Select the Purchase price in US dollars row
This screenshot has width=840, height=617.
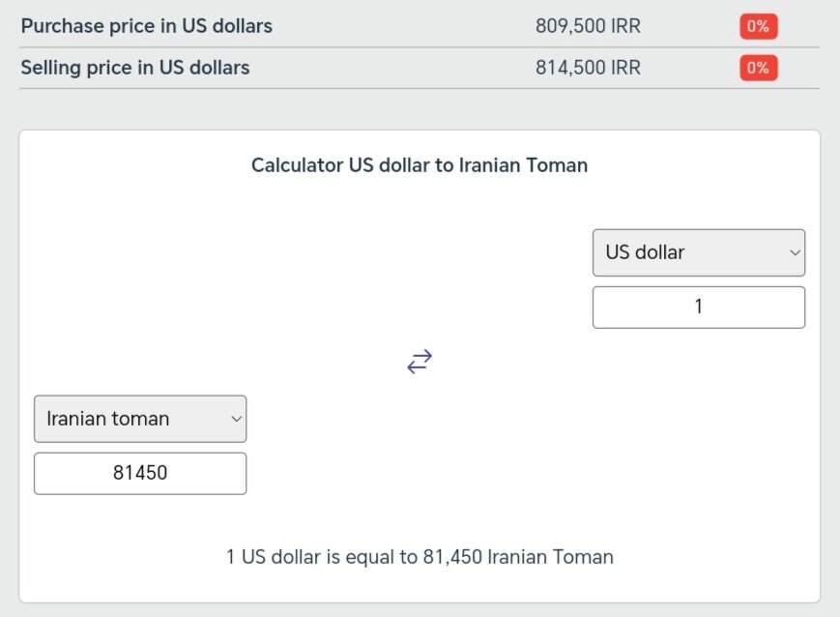[x=147, y=26]
